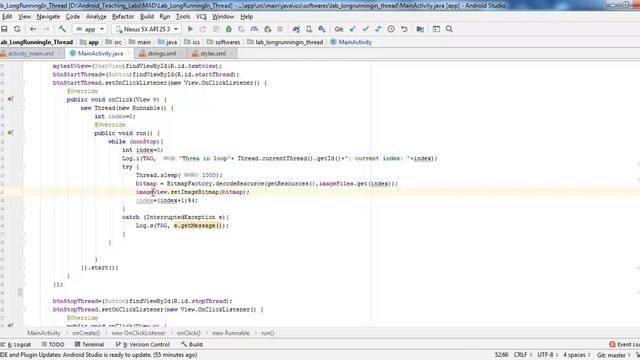This screenshot has width=640, height=360.
Task: Click new Runnable in the bottom breadcrumb
Action: [231, 333]
